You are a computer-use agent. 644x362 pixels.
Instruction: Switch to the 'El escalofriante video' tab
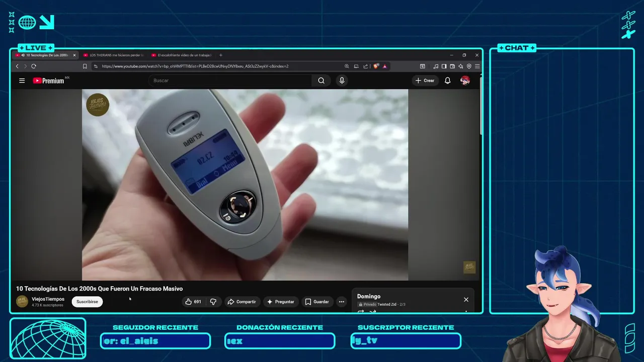pos(182,55)
